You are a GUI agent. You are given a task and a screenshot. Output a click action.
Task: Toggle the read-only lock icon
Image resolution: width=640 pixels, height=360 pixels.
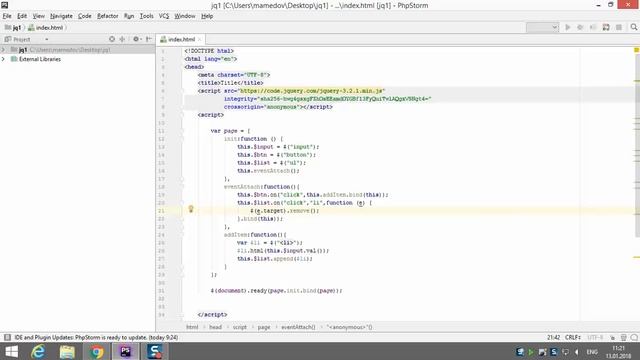coord(612,337)
